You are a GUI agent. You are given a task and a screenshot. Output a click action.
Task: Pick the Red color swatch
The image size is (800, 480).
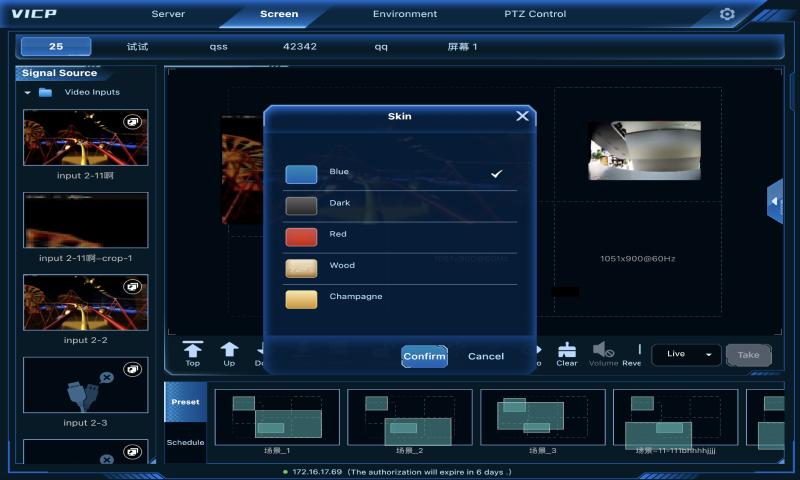301,237
